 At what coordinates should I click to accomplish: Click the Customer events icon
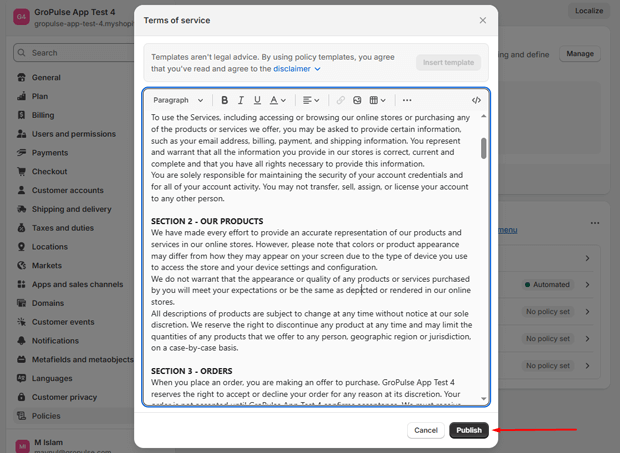click(22, 321)
